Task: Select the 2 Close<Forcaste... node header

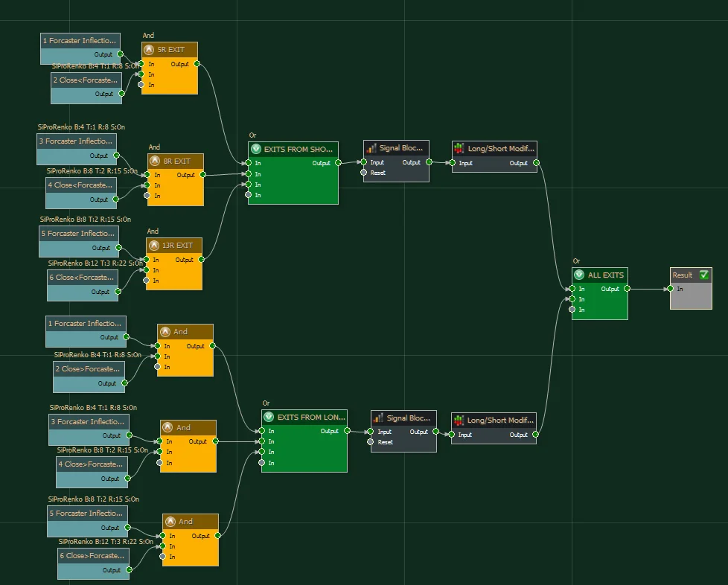Action: tap(86, 80)
